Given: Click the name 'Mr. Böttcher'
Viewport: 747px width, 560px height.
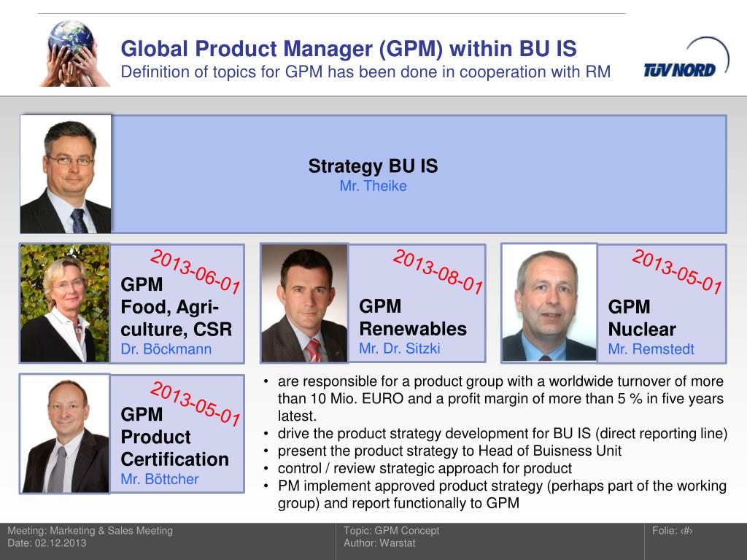Looking at the screenshot, I should coord(160,479).
